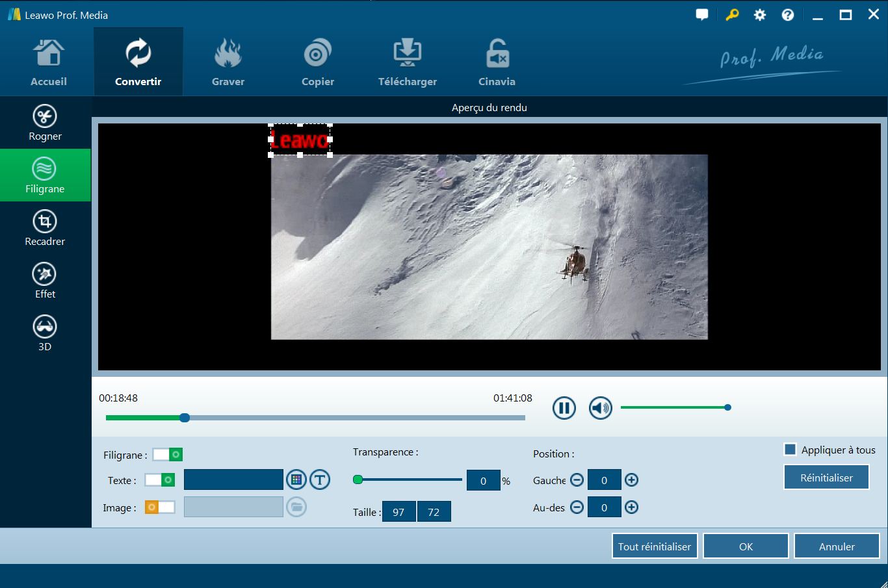Click the text color palette icon
The image size is (888, 588).
pyautogui.click(x=296, y=480)
